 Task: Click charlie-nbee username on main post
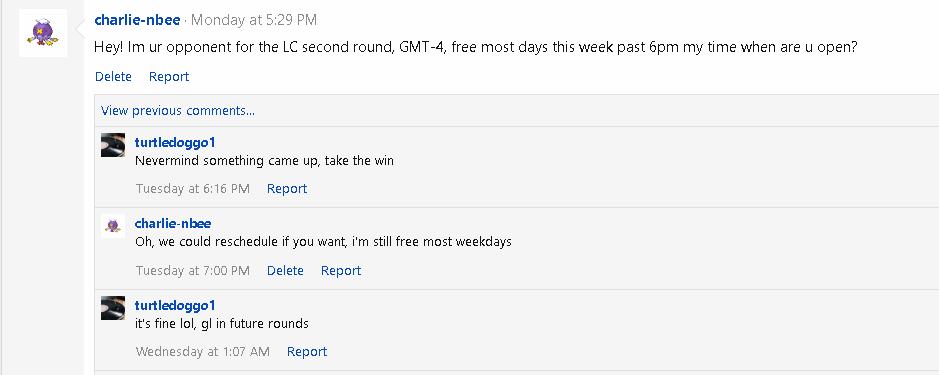point(137,20)
